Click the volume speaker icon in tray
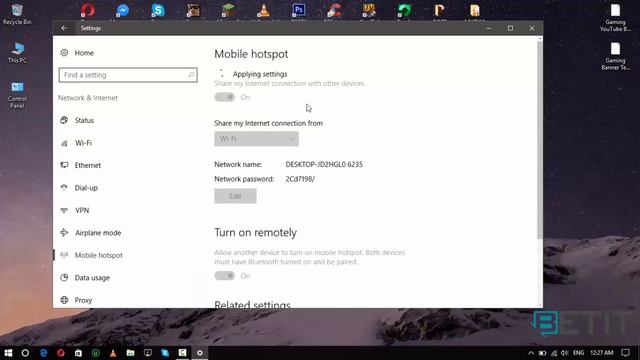 (x=564, y=353)
